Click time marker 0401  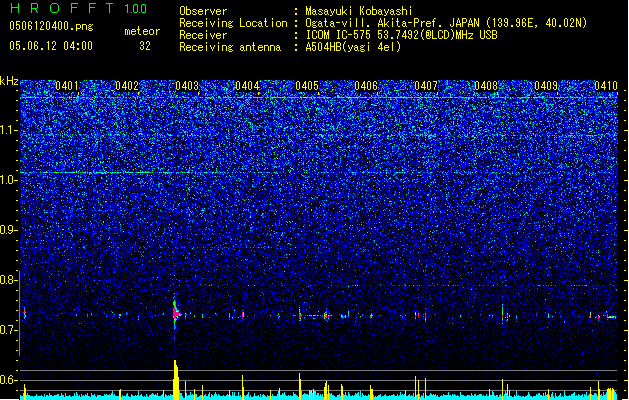coord(67,86)
